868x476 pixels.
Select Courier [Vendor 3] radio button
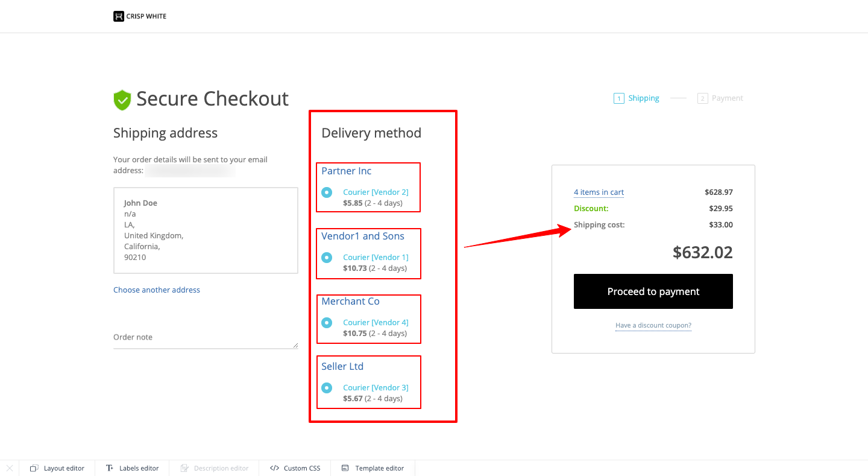327,388
